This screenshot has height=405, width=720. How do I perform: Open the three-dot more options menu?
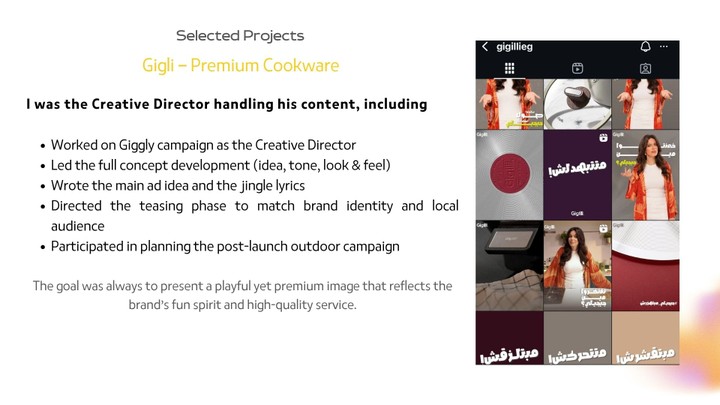click(664, 46)
